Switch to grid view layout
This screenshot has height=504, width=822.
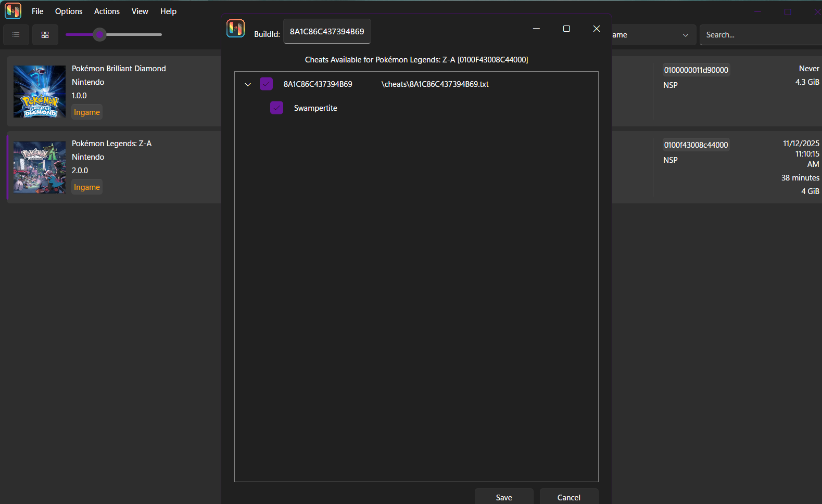pyautogui.click(x=45, y=35)
